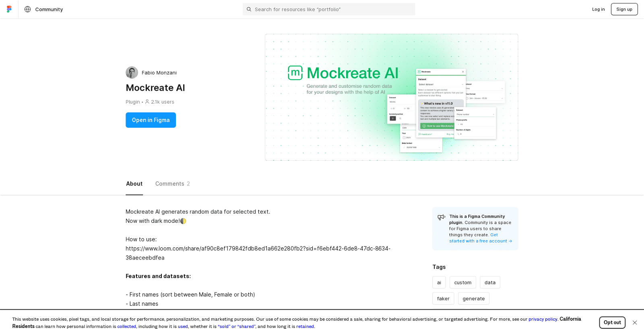This screenshot has height=336, width=644.
Task: Click the half-moon emoji after dark mode text
Action: pyautogui.click(x=183, y=221)
